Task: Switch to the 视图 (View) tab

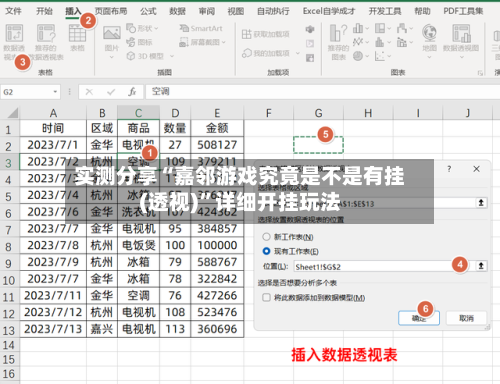Action: point(236,11)
